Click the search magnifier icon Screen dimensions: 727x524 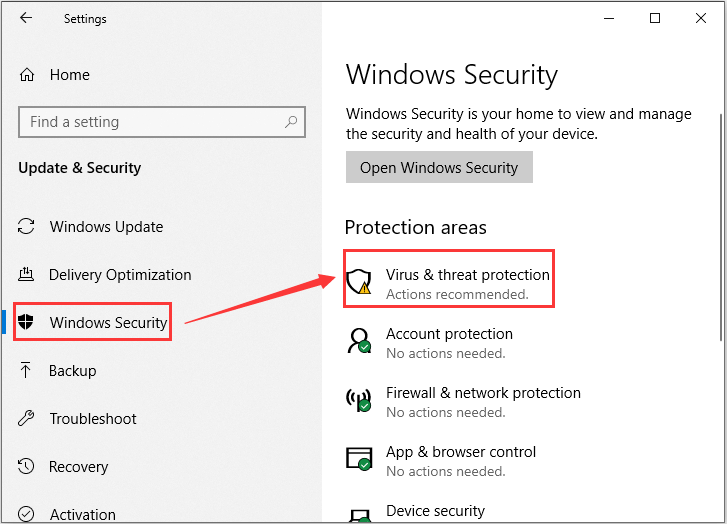coord(291,122)
